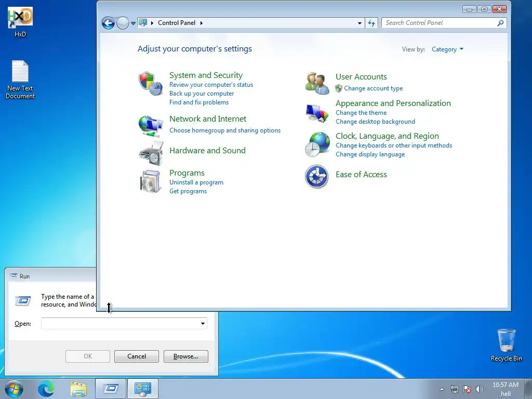This screenshot has height=399, width=532.
Task: Expand the arrow after Control Panel breadcrumb
Action: [x=201, y=23]
